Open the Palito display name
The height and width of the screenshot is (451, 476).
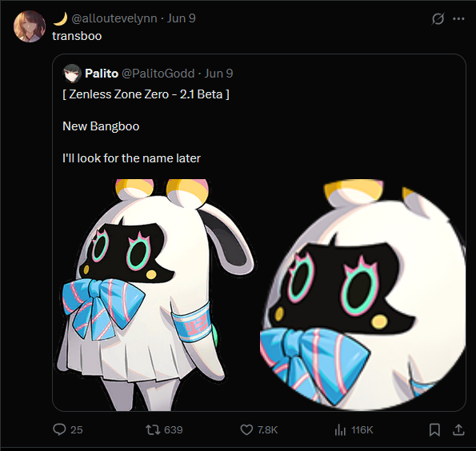pyautogui.click(x=102, y=74)
